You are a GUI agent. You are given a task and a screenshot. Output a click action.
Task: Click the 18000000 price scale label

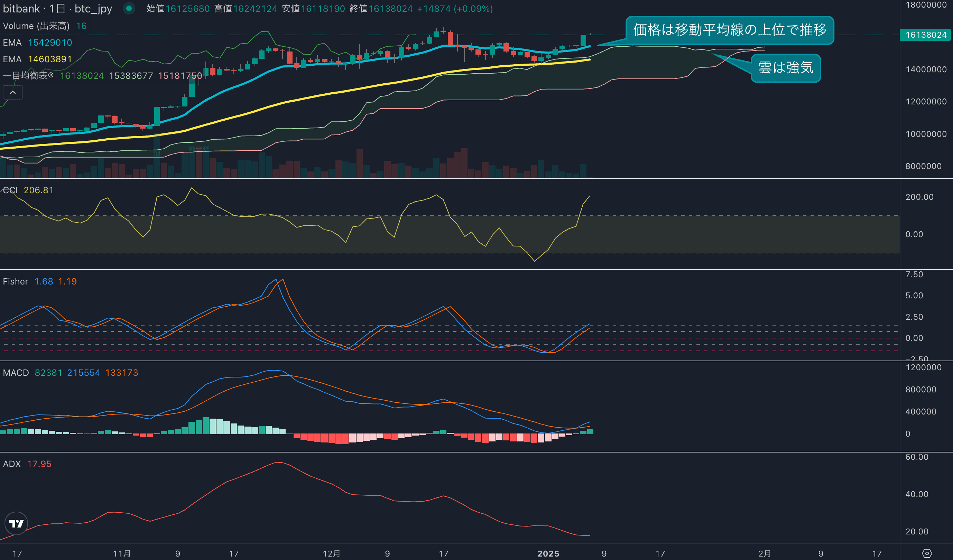point(926,5)
